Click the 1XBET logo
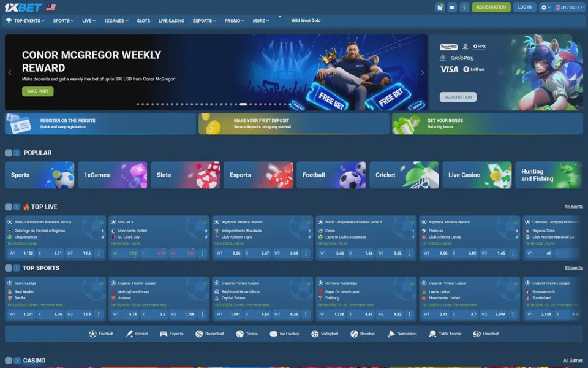The width and height of the screenshot is (588, 368). [x=23, y=7]
